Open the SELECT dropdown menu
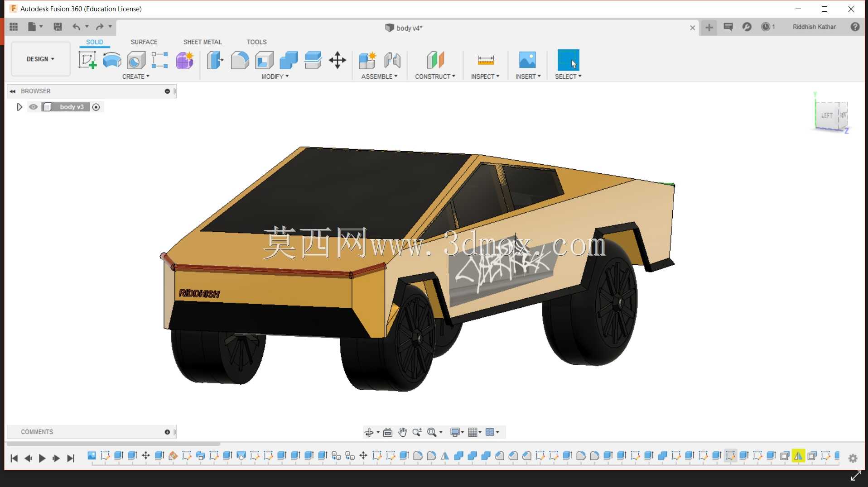Viewport: 868px width, 487px height. point(568,76)
